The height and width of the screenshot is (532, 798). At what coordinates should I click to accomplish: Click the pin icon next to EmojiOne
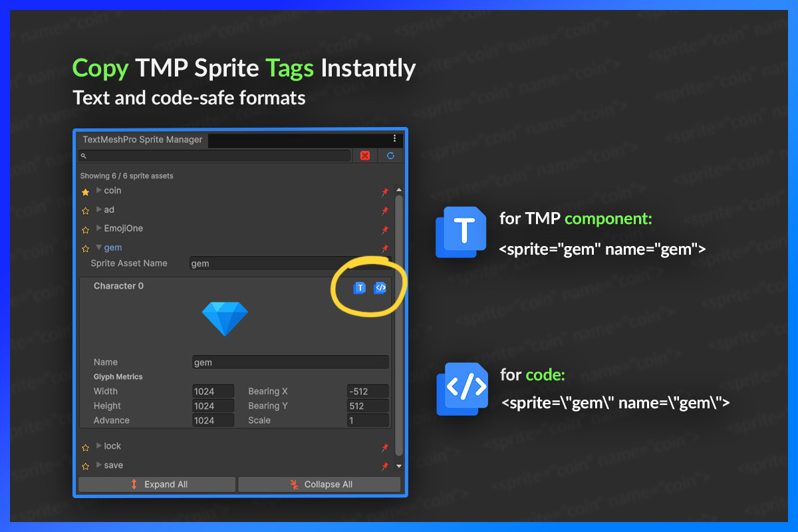[x=385, y=229]
